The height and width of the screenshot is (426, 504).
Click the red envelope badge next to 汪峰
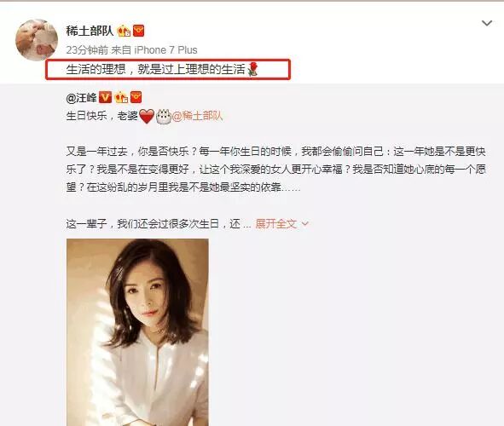tap(136, 97)
